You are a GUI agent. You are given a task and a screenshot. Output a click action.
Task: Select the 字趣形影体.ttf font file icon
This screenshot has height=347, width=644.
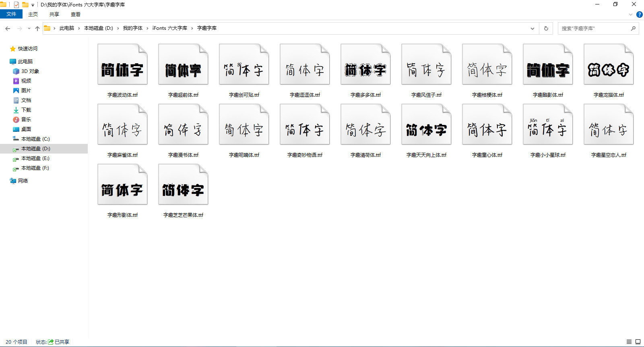point(122,185)
